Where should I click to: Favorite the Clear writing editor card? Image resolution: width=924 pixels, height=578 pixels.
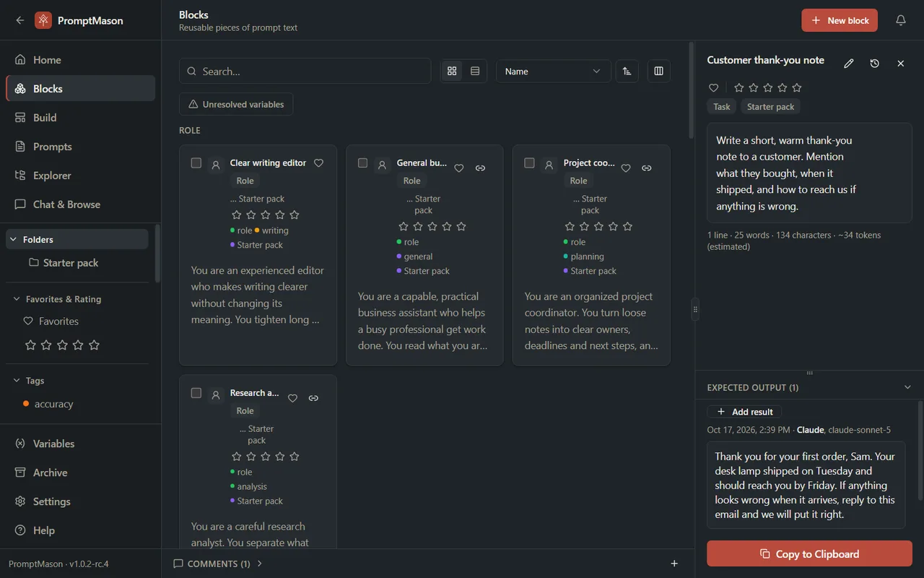[x=318, y=163]
